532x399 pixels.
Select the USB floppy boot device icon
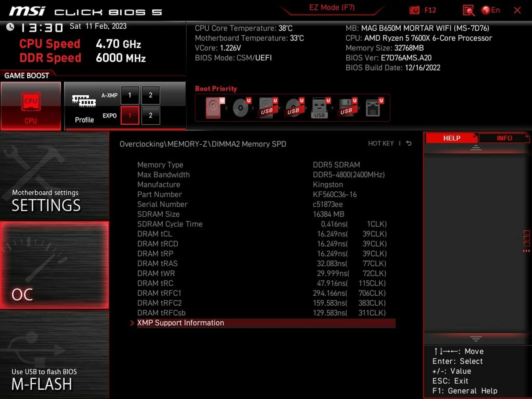point(347,108)
